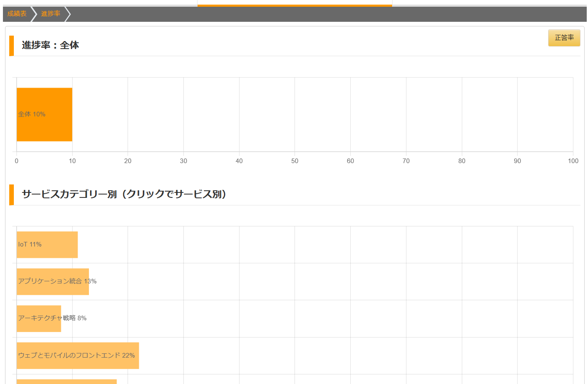The height and width of the screenshot is (384, 588).
Task: Open the アプリケーション統合 13% category bar
Action: pyautogui.click(x=53, y=282)
